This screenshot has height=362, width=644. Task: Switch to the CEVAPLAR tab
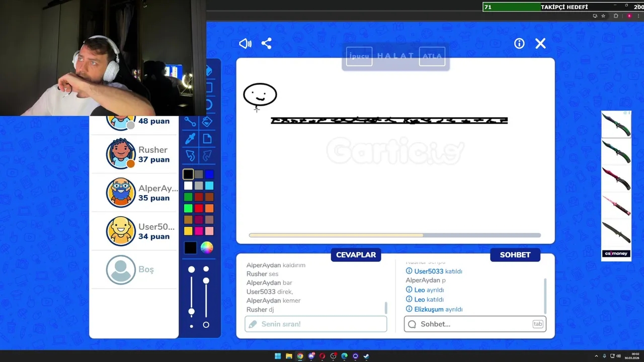click(x=356, y=255)
